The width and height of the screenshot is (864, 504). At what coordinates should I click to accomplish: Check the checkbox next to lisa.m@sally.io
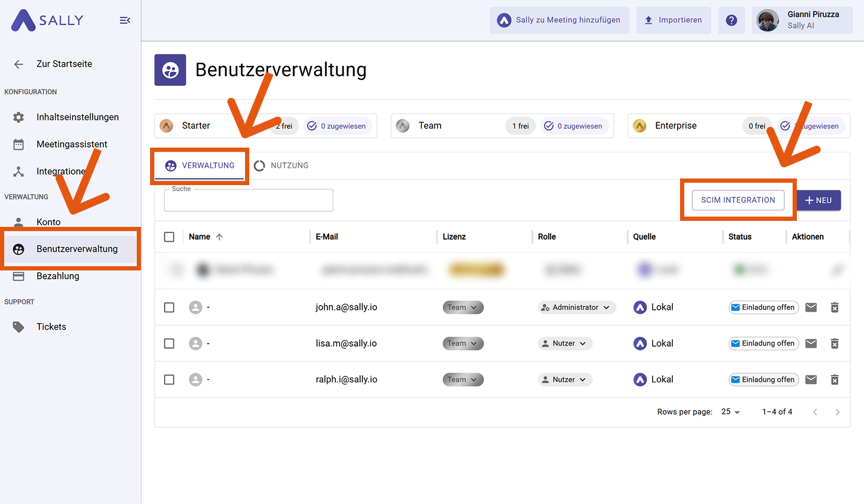tap(169, 343)
